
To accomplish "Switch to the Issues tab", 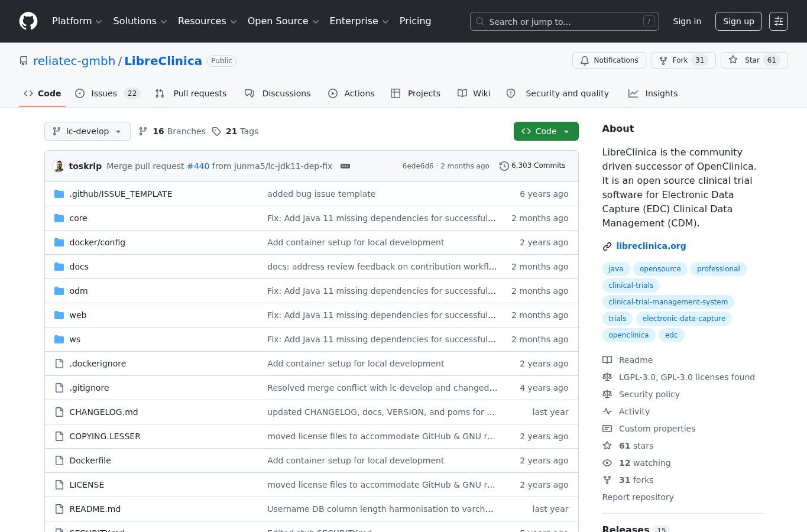I will tap(108, 93).
